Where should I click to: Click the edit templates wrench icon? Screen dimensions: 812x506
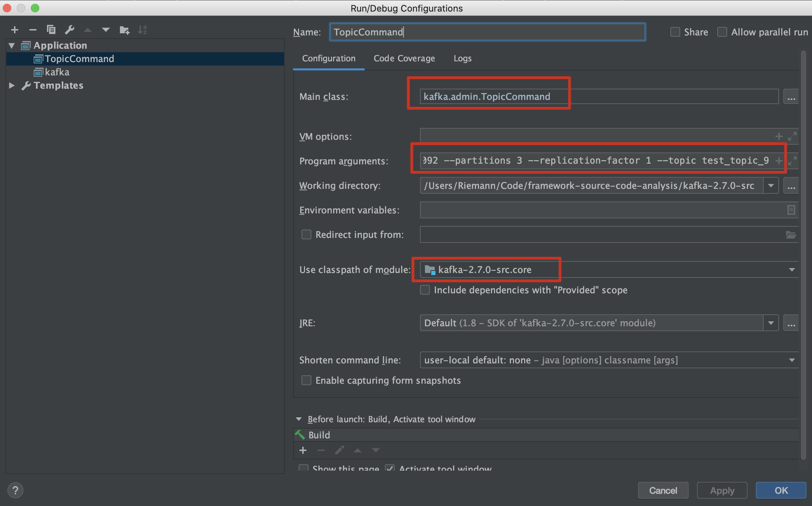tap(69, 30)
